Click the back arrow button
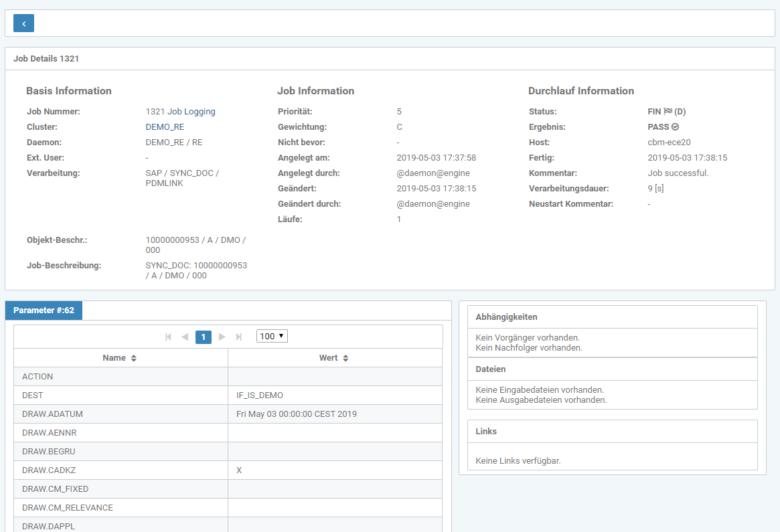Viewport: 780px width, 532px height. (x=23, y=23)
